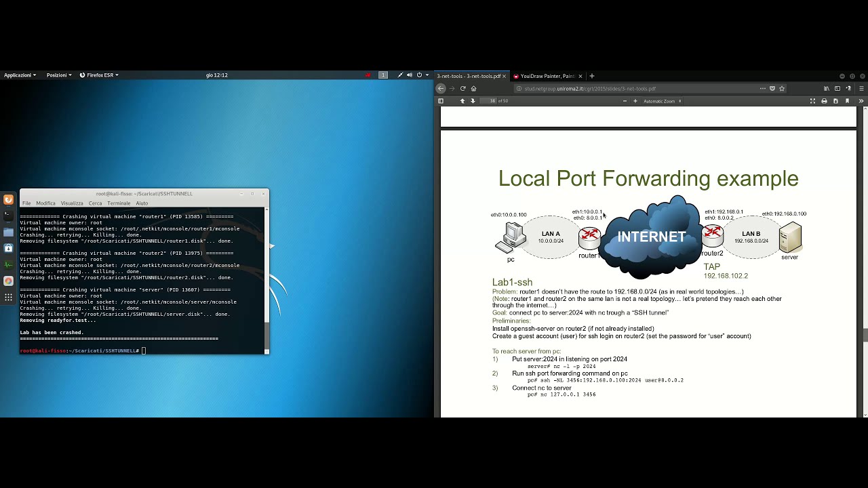Open the volume icon in top panel

410,75
